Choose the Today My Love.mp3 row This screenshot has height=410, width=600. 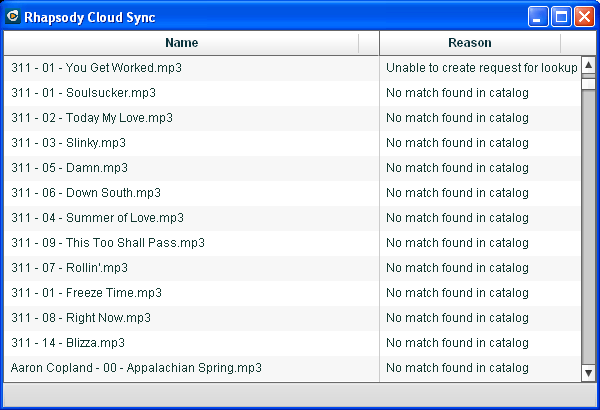[x=92, y=118]
